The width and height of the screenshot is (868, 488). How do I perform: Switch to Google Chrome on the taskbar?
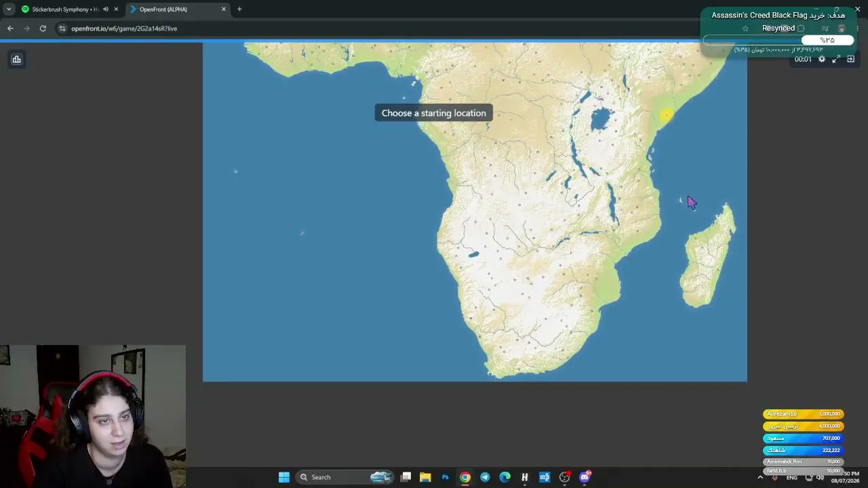(465, 477)
